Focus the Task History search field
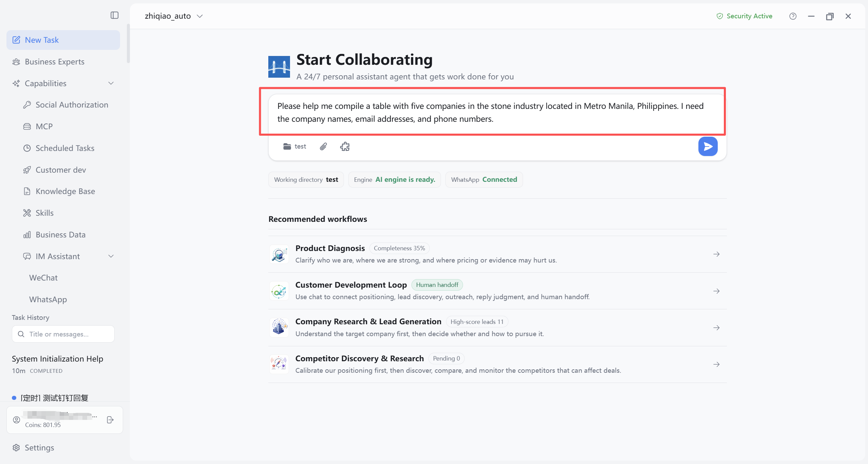 63,334
